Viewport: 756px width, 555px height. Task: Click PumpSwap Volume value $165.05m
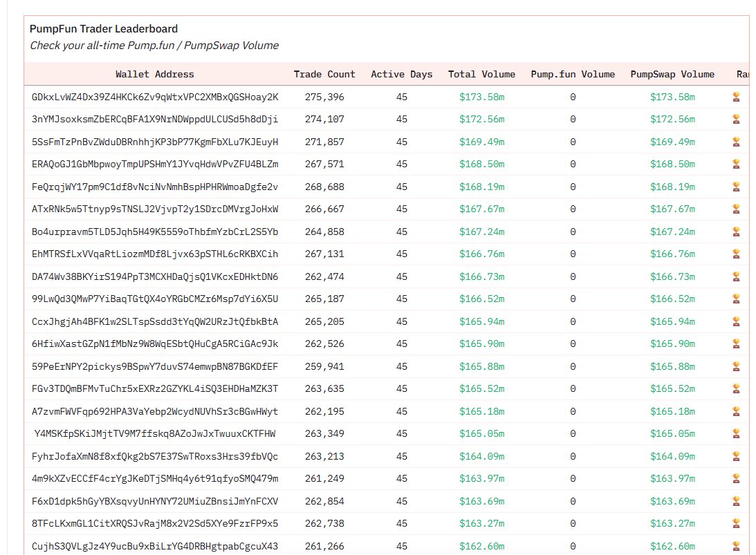click(x=672, y=433)
